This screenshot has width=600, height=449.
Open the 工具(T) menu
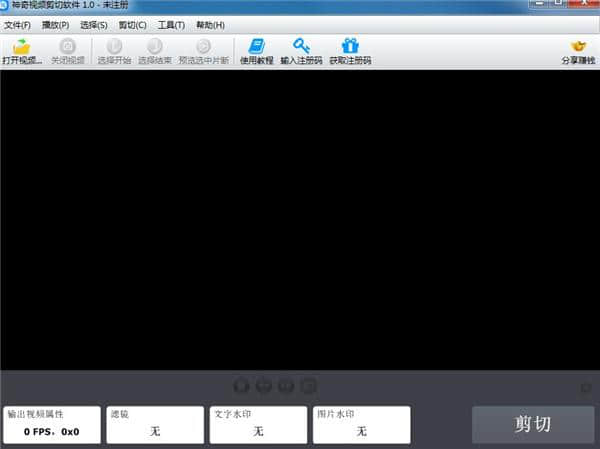coord(171,24)
